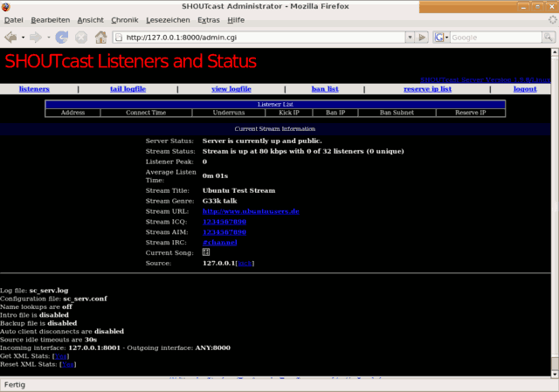Click the Connect Time column header
The image size is (559, 392).
pyautogui.click(x=146, y=113)
